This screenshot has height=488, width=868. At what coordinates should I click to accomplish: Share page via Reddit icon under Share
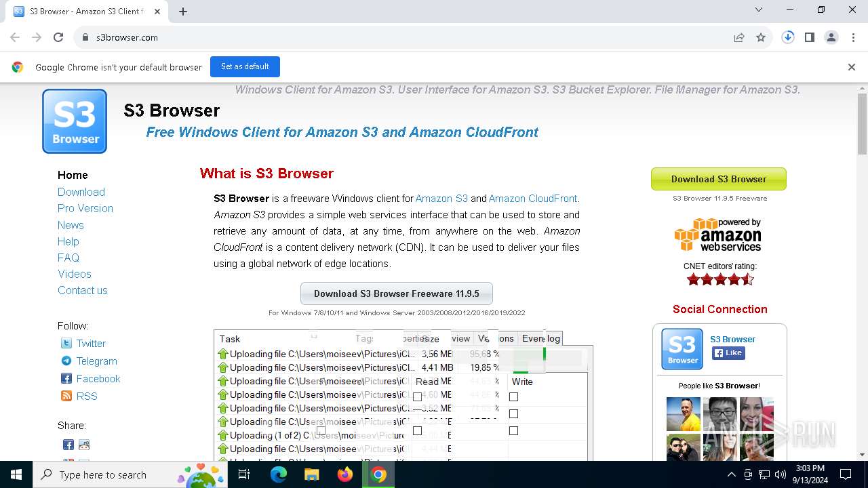click(84, 445)
